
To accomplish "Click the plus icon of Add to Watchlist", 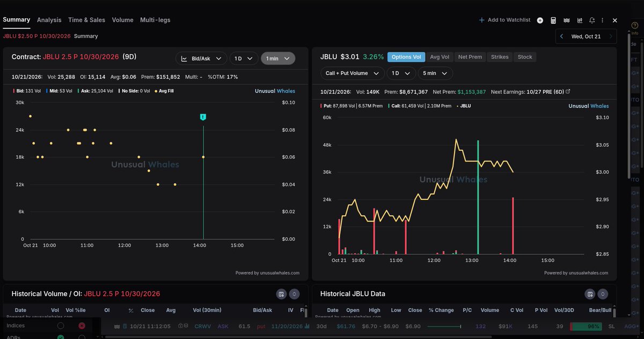I will (x=481, y=20).
